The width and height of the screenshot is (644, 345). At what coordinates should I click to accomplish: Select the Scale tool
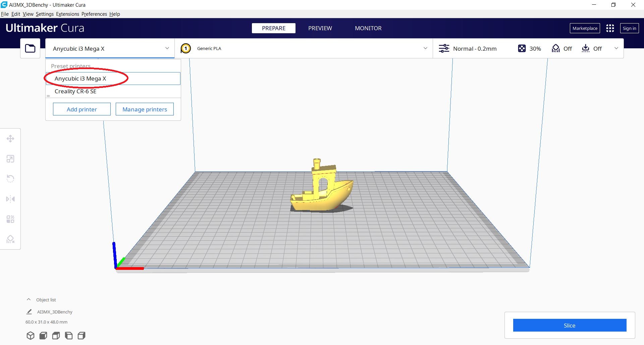pos(10,159)
